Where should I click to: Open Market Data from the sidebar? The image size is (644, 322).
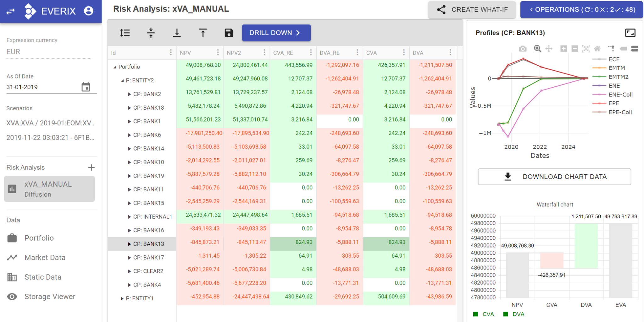pyautogui.click(x=45, y=257)
